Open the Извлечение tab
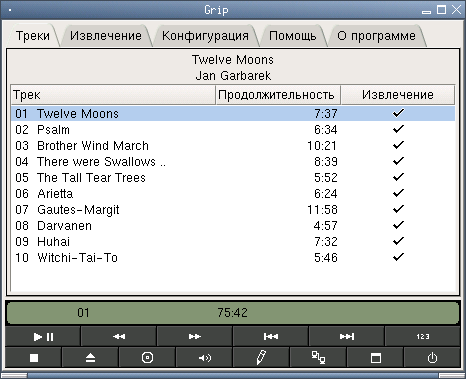 106,36
